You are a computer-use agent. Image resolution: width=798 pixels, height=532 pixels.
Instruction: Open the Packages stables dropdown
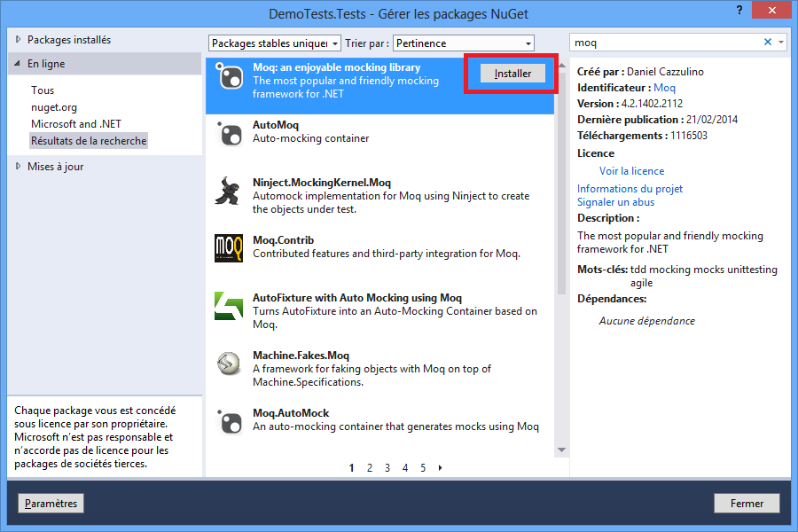(274, 43)
